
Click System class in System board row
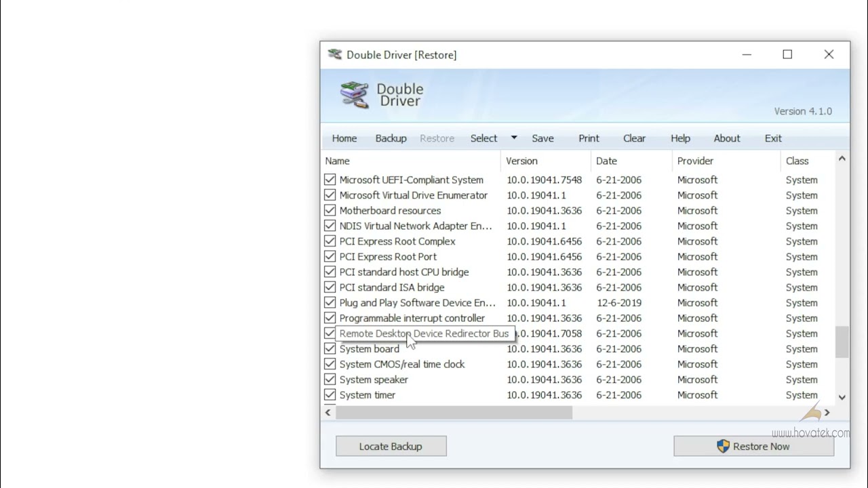[x=802, y=349]
